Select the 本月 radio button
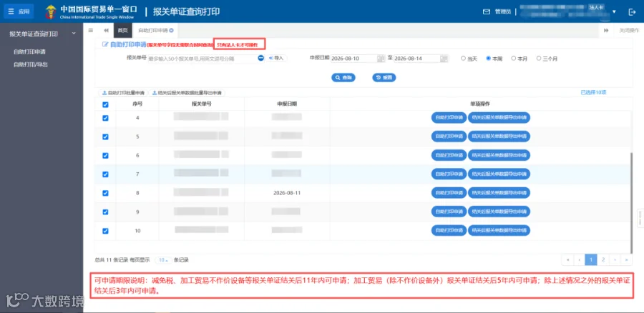This screenshot has width=644, height=313. tap(513, 59)
